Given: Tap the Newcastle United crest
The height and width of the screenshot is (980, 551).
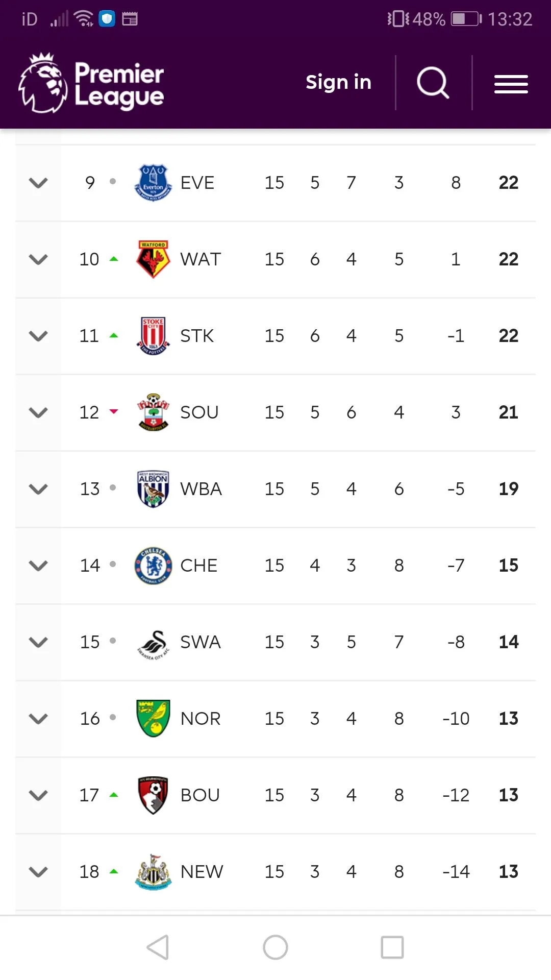Looking at the screenshot, I should [x=153, y=872].
